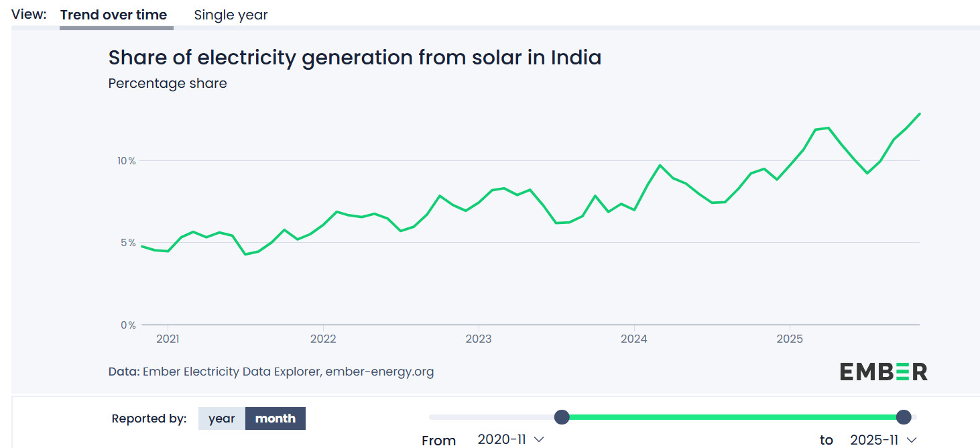Viewport: 980px width, 448px height.
Task: Open the From 2020-11 date dropdown
Action: (510, 440)
